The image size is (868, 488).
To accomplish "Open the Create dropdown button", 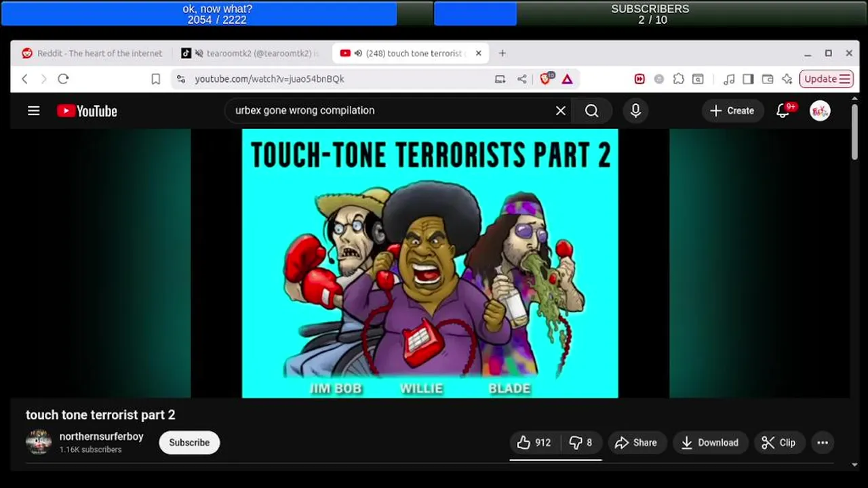I will [732, 110].
